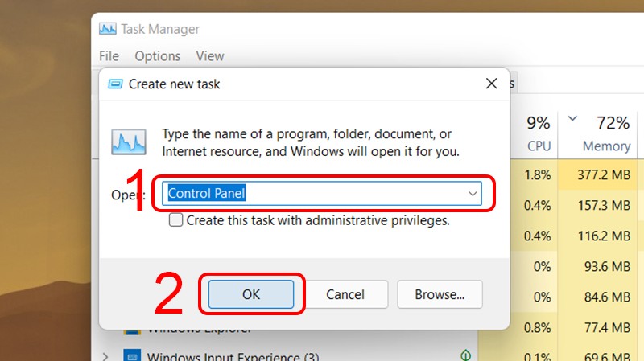Close the Create new task dialog

492,84
